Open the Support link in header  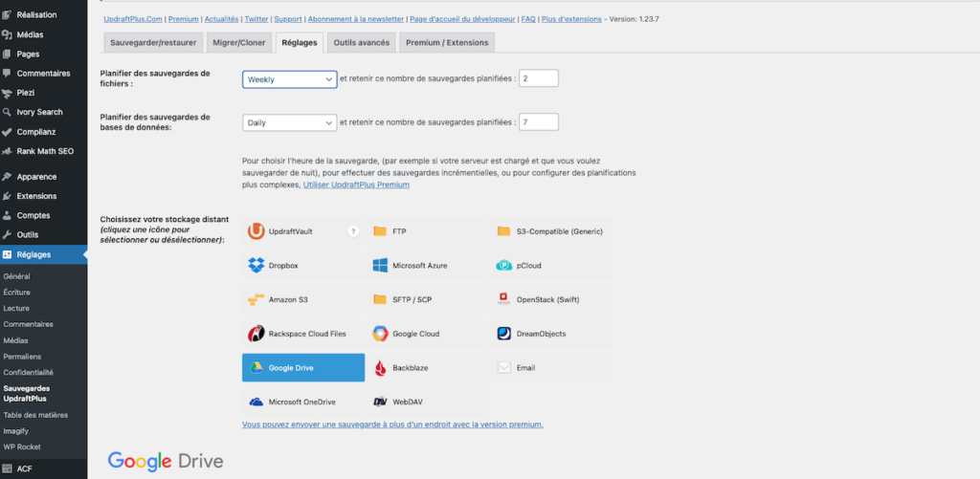(x=288, y=19)
